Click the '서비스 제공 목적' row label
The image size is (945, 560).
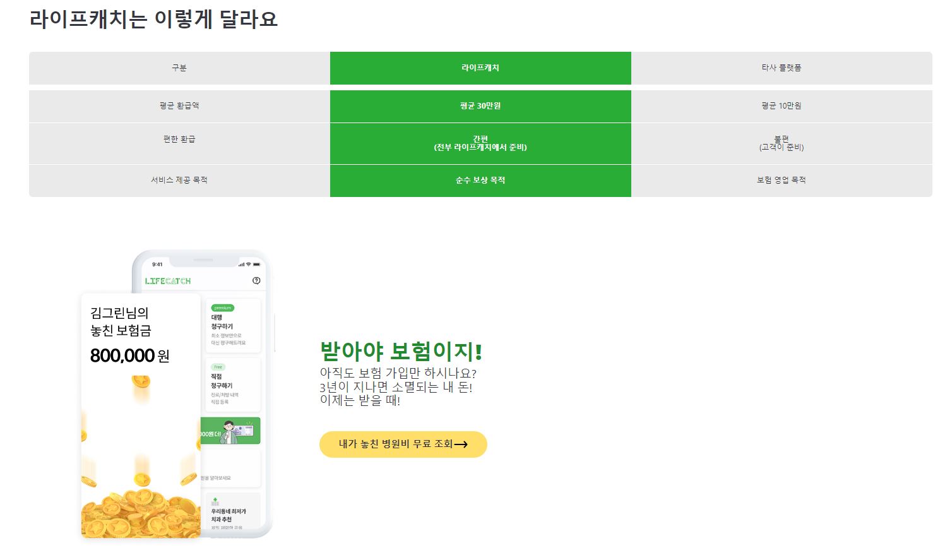click(x=179, y=181)
